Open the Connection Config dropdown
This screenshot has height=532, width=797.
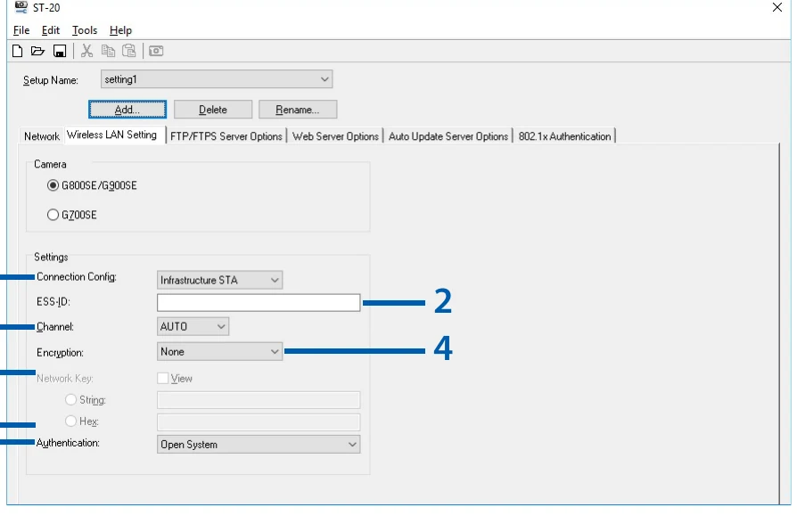coord(219,280)
